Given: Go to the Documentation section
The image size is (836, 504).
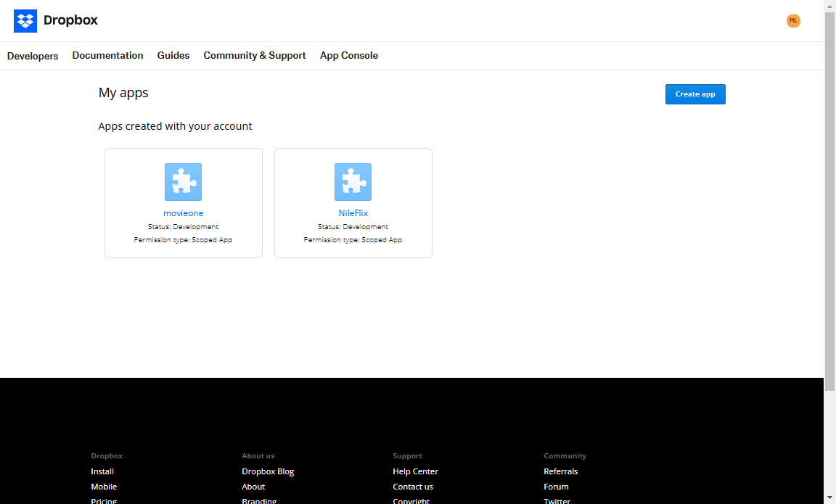Looking at the screenshot, I should pyautogui.click(x=107, y=55).
